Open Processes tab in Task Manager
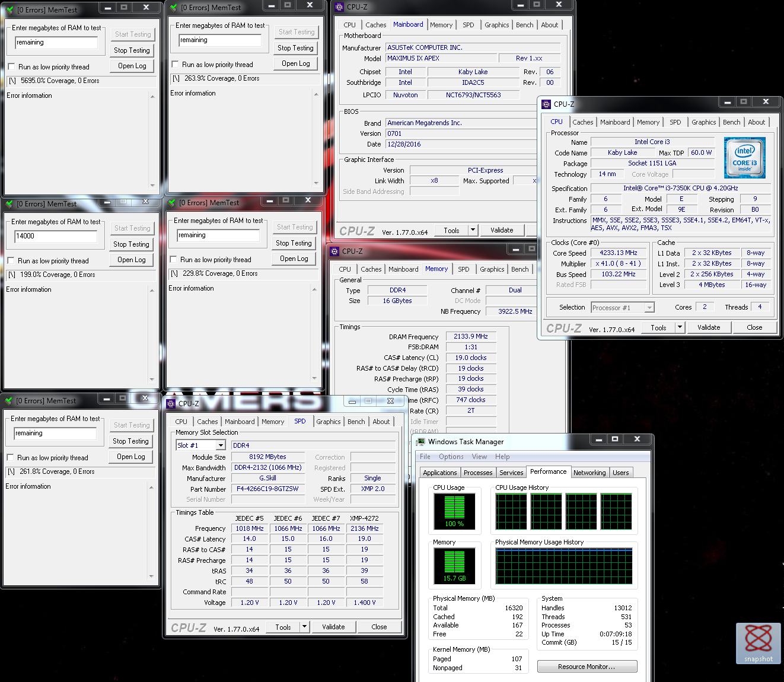Viewport: 784px width, 682px height. [478, 473]
